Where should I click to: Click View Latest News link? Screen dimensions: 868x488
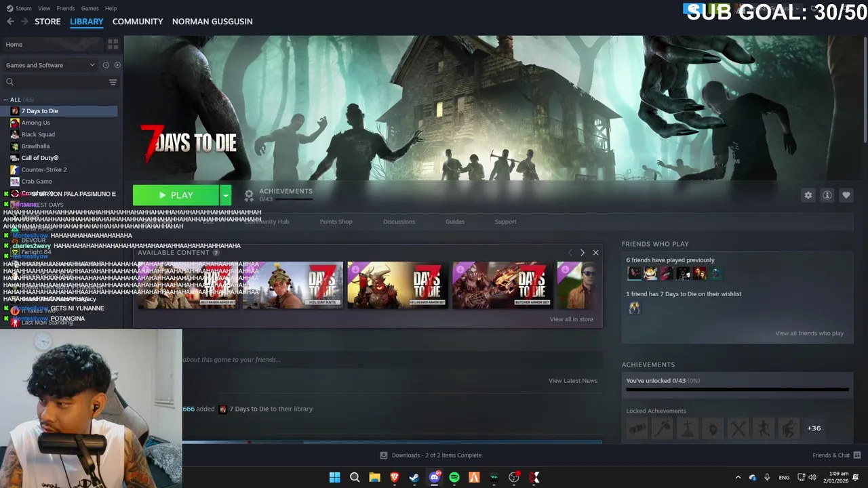573,381
